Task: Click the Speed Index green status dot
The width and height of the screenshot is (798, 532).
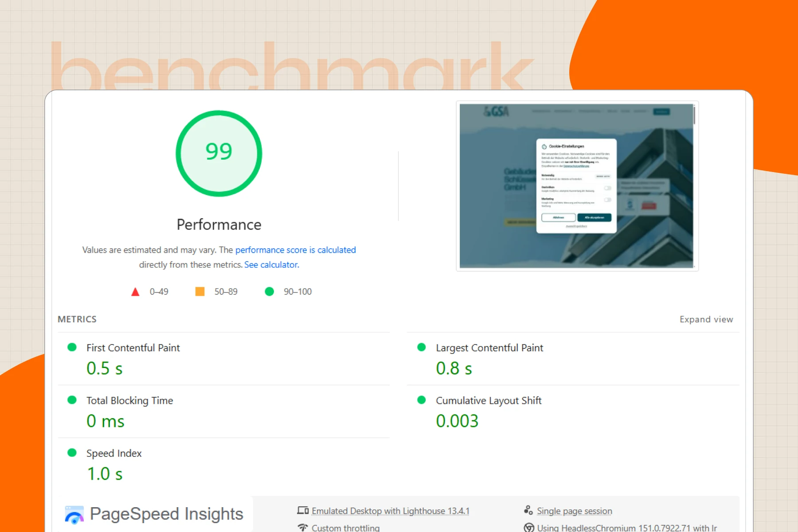Action: tap(72, 453)
